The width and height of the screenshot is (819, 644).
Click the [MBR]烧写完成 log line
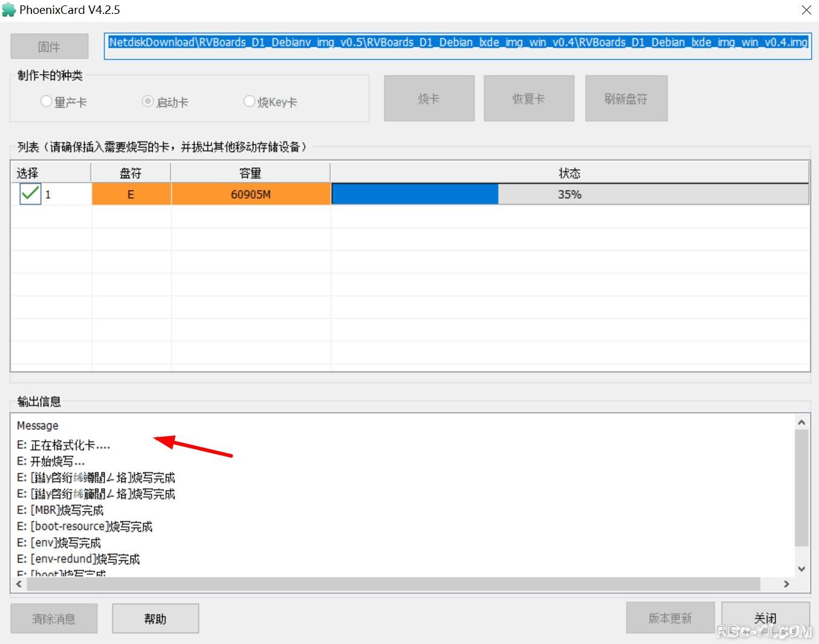click(60, 510)
